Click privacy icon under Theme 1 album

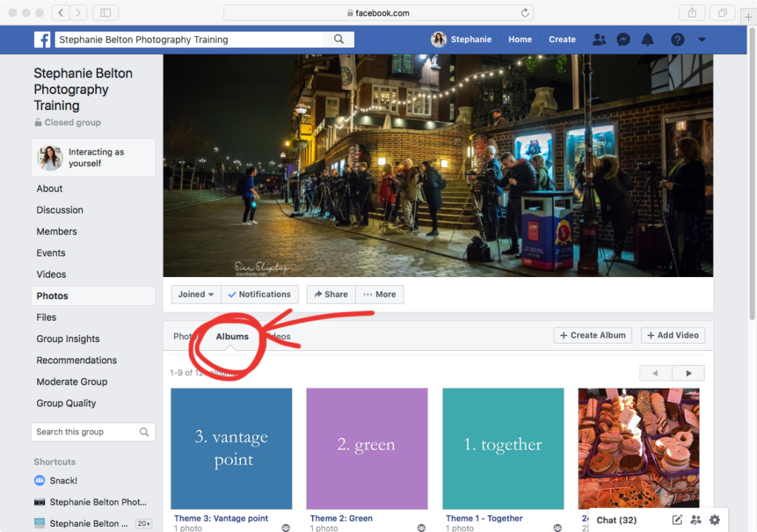point(557,528)
